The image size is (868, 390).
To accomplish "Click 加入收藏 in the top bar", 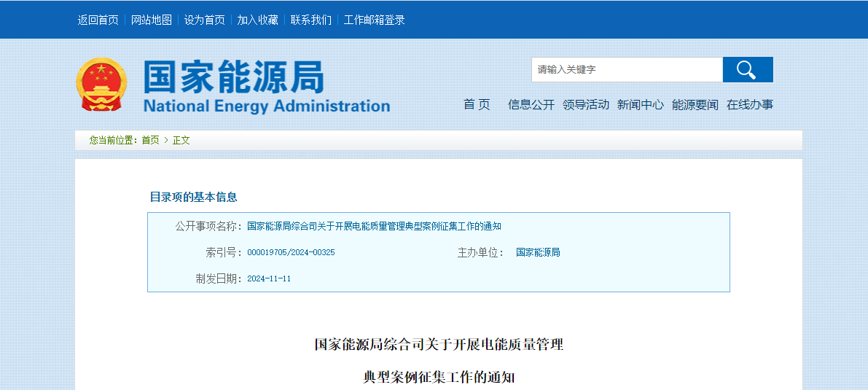I will 258,20.
